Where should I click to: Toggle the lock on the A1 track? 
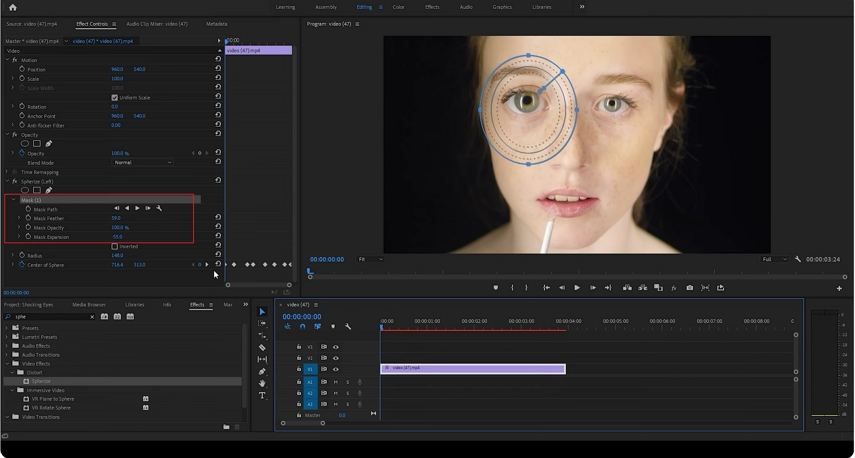tap(299, 382)
